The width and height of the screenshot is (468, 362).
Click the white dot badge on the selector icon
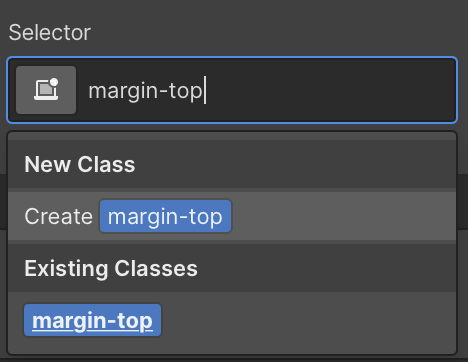coord(54,82)
